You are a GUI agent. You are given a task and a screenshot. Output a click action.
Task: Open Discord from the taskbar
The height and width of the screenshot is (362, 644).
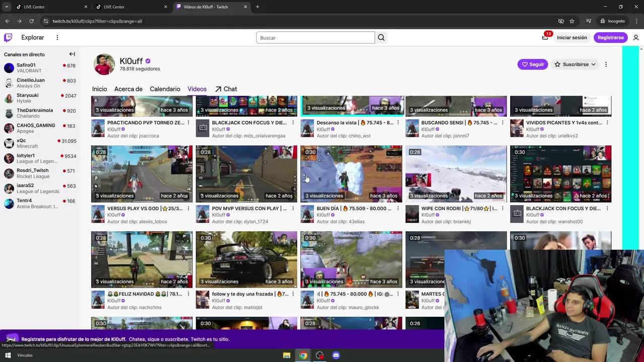coord(336,355)
